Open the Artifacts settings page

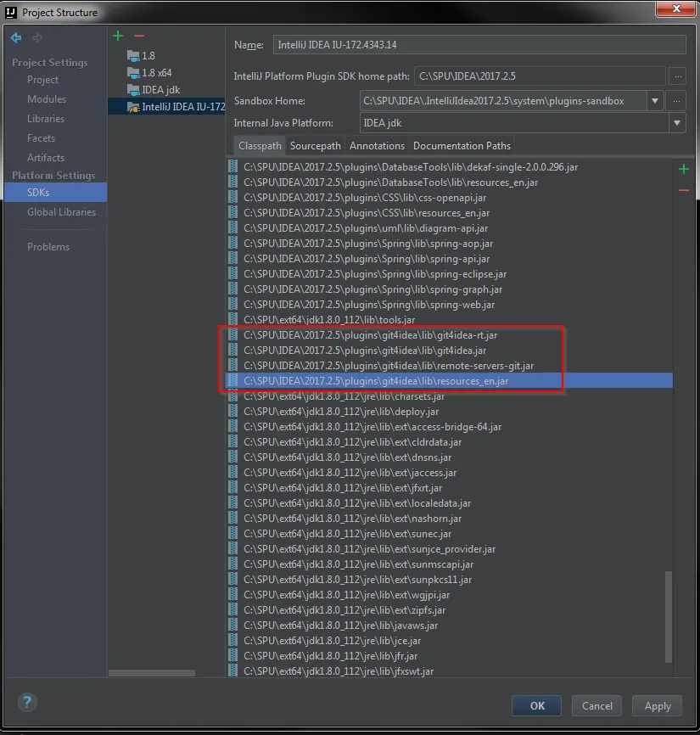pyautogui.click(x=46, y=158)
